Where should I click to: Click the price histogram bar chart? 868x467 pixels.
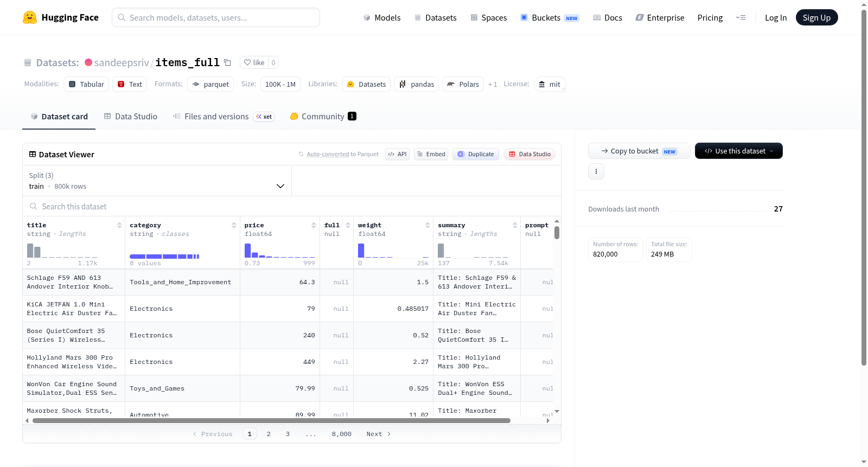[x=280, y=250]
